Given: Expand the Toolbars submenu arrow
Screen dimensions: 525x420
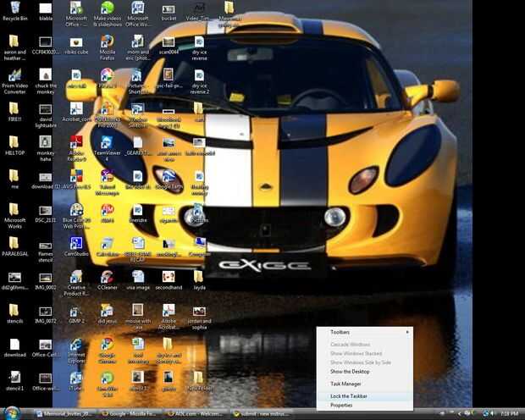Looking at the screenshot, I should [407, 332].
